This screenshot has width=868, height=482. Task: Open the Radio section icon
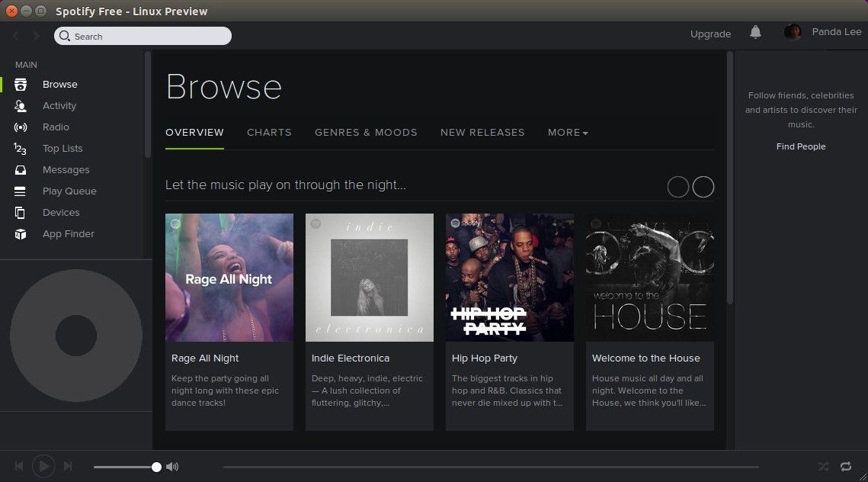coord(21,127)
